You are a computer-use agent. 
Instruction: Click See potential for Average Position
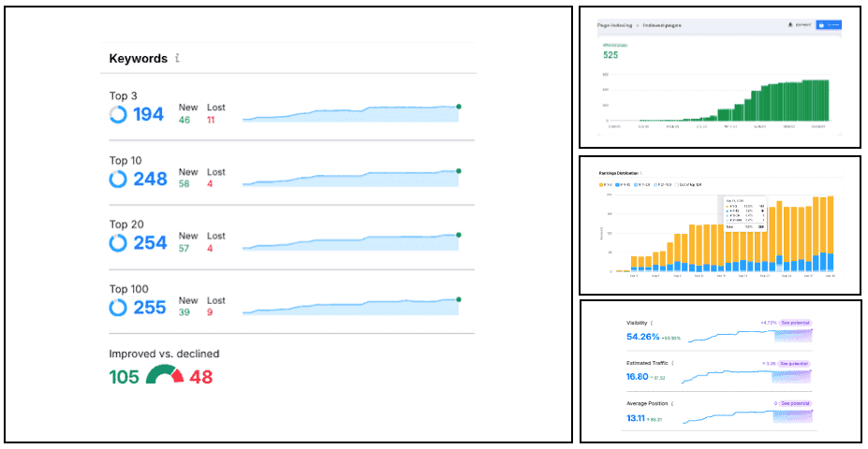click(x=795, y=404)
